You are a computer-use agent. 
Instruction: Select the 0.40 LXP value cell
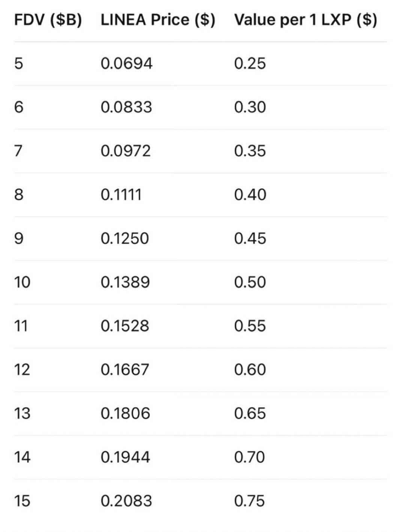[250, 195]
